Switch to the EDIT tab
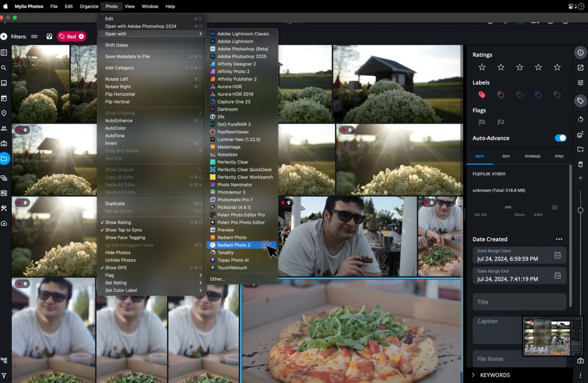This screenshot has width=588, height=383. coord(506,156)
